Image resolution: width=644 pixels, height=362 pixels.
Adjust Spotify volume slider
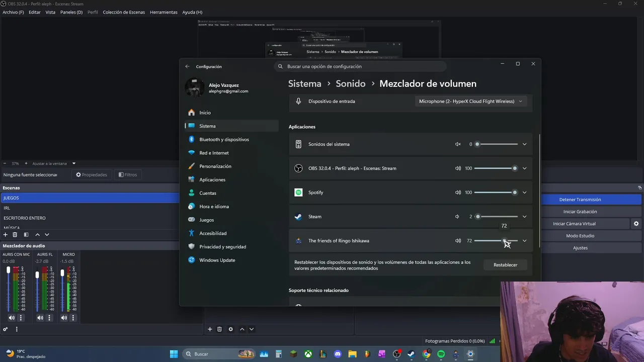[x=496, y=193]
